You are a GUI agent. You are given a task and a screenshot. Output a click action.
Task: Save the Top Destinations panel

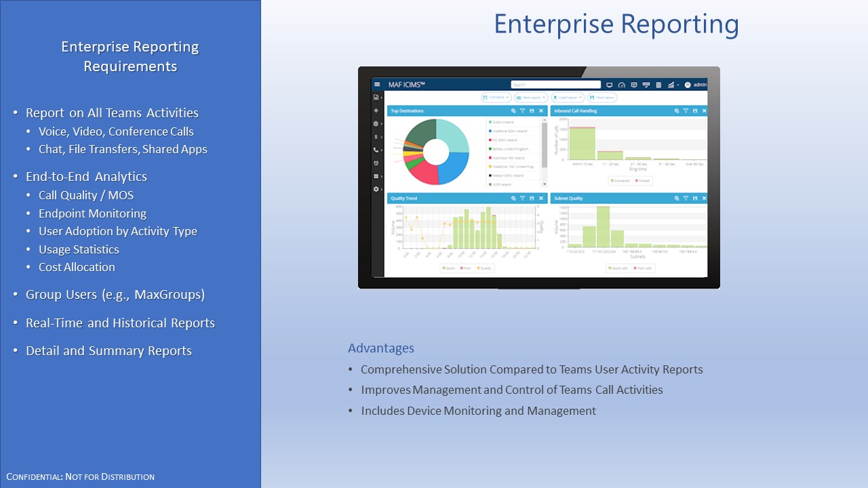tap(532, 110)
